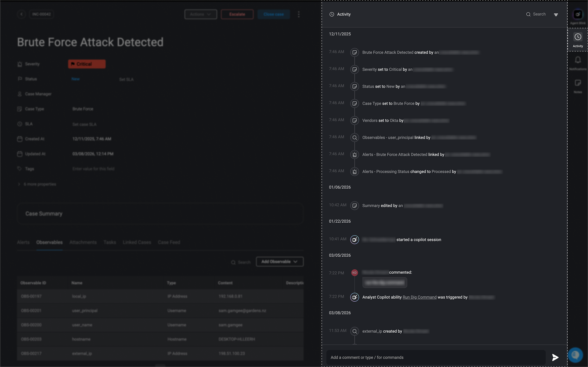This screenshot has height=367, width=588.
Task: Click the icon for 'Severity set to Critical' entry
Action: (x=355, y=69)
